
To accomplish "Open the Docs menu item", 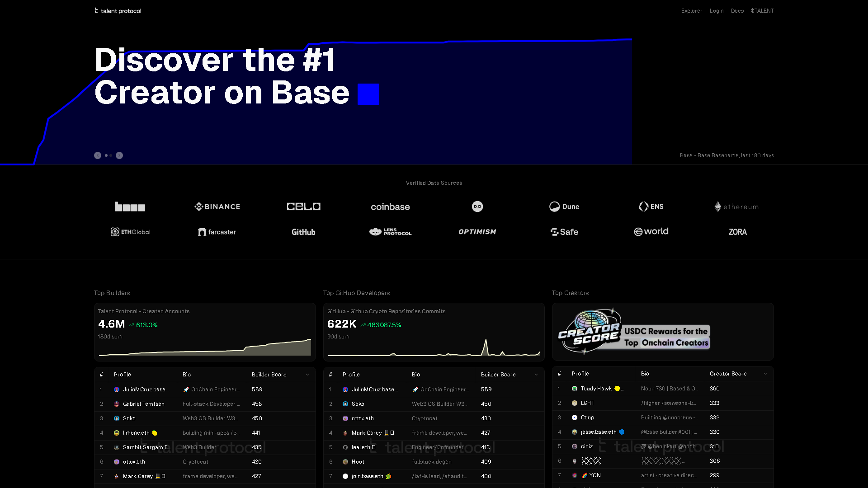I will pyautogui.click(x=737, y=10).
